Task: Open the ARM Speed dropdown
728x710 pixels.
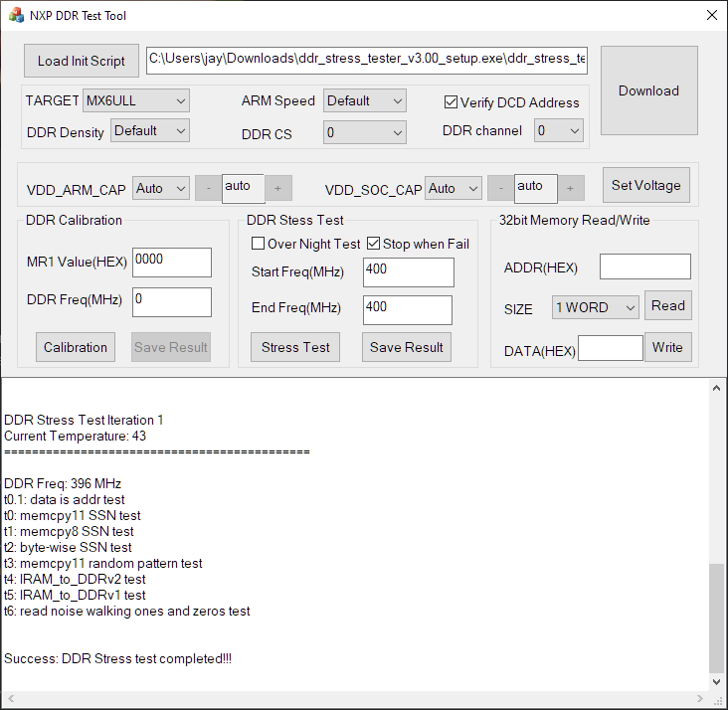Action: coord(364,100)
